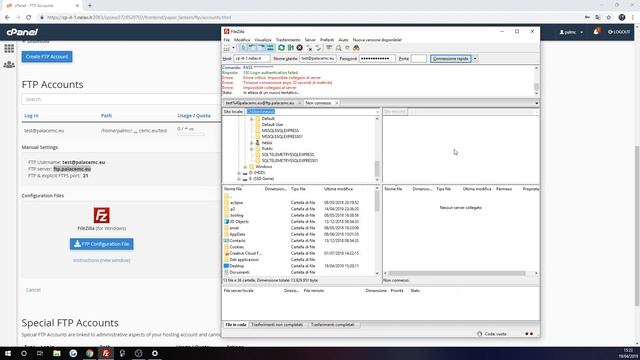The image size is (640, 360).
Task: Open Sito locale path dropdown
Action: 377,112
